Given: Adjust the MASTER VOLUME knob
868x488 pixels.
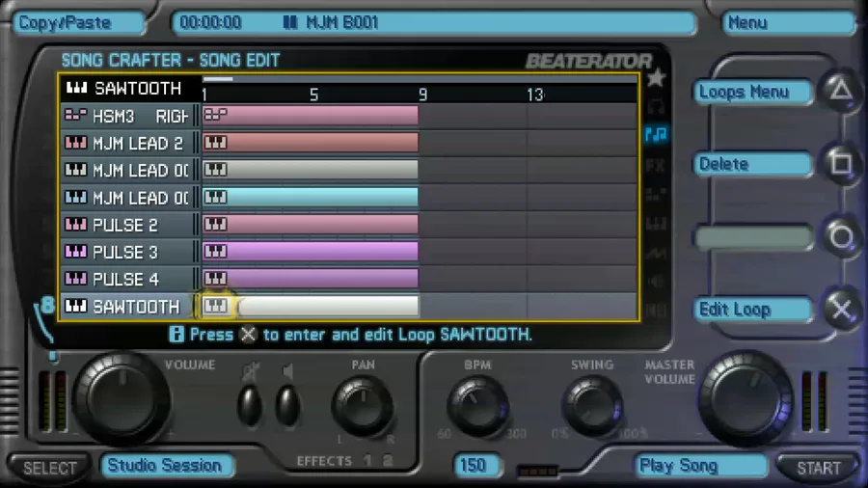Looking at the screenshot, I should [x=746, y=398].
